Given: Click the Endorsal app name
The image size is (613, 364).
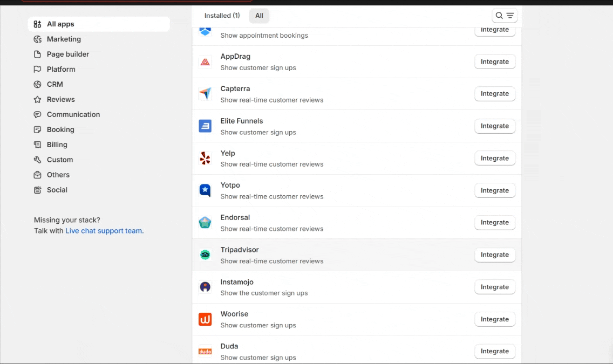Looking at the screenshot, I should pos(235,217).
